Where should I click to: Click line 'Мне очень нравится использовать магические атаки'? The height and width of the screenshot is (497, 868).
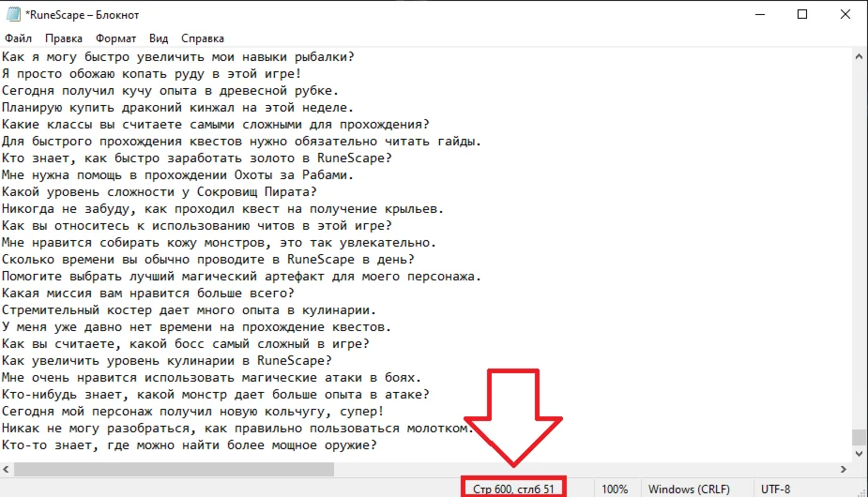tap(211, 378)
